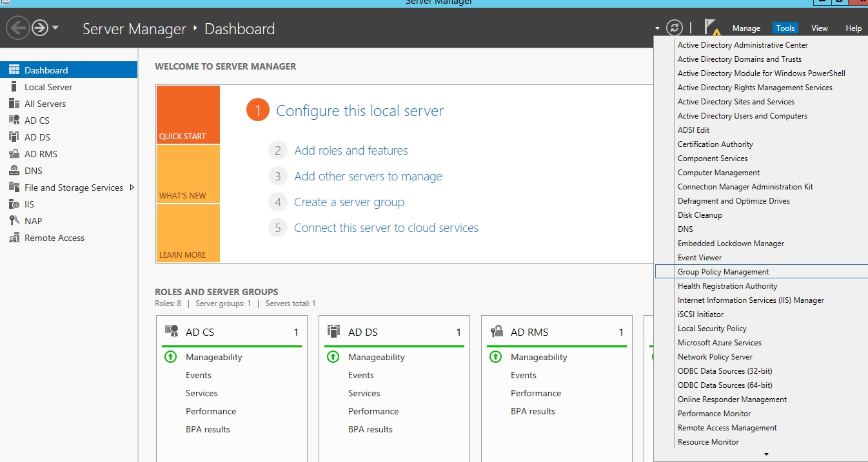
Task: Select DNS icon in sidebar
Action: [14, 171]
